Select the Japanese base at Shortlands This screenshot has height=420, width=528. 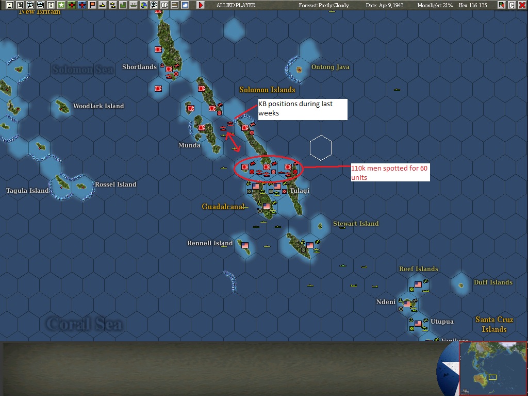(x=169, y=69)
